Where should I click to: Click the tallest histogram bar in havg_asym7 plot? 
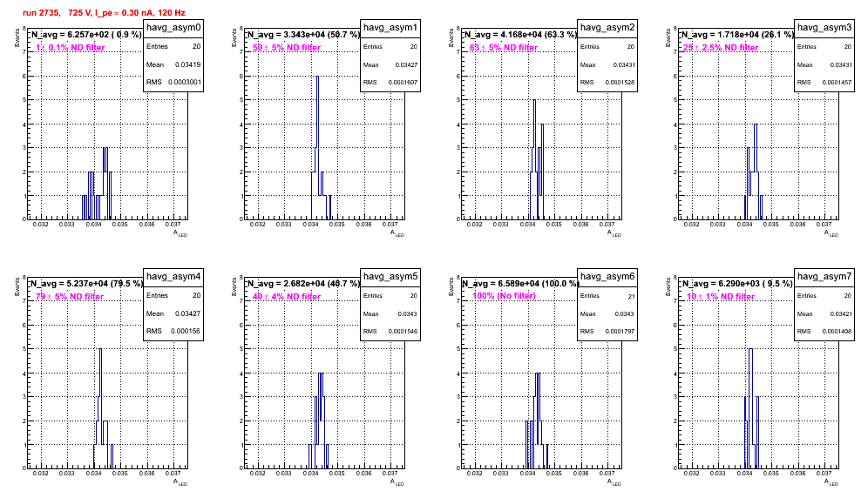[750, 407]
